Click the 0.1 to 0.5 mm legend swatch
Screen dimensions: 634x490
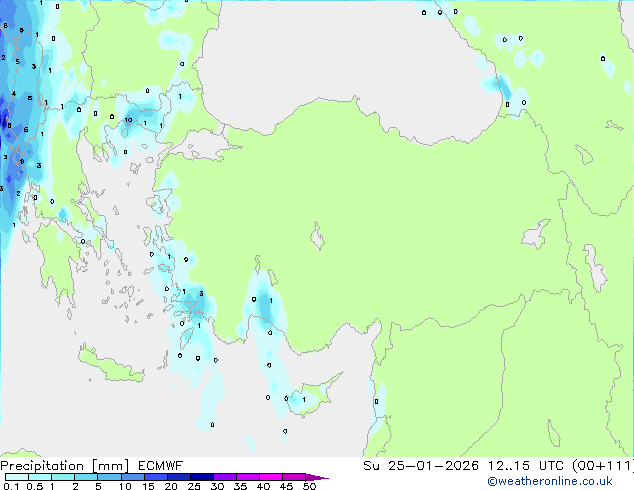(17, 477)
